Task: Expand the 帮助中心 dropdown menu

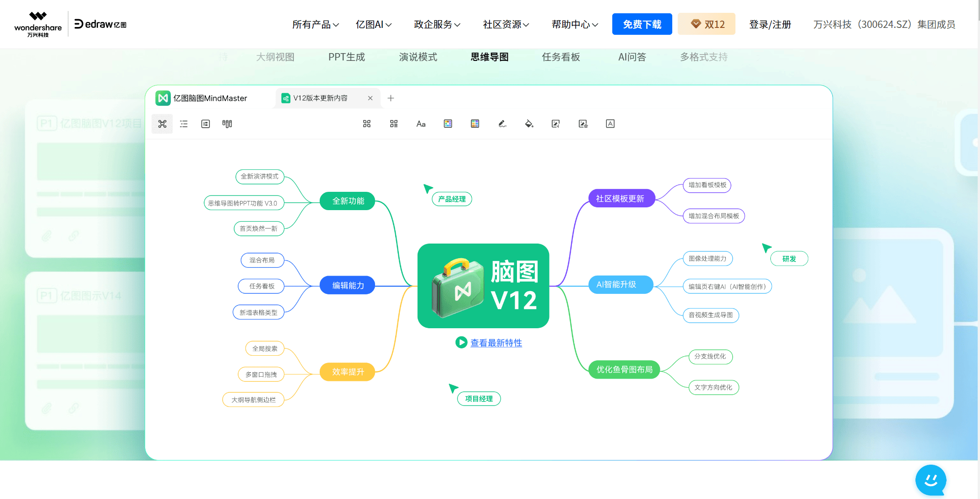Action: pos(575,24)
